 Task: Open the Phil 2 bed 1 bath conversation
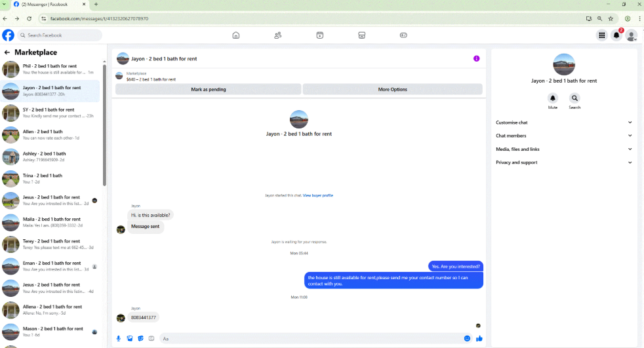50,69
